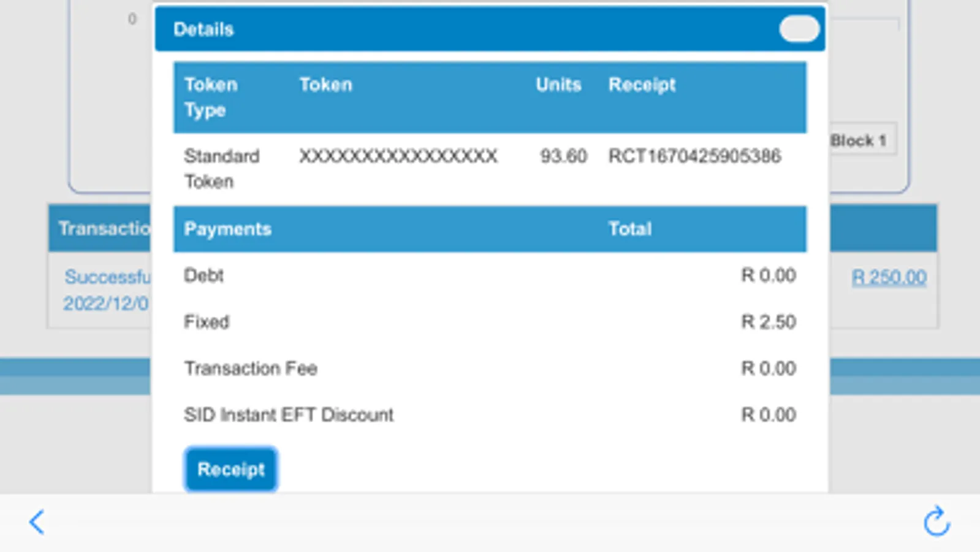Select the Transaction Fee row label
980x552 pixels.
[x=251, y=369]
